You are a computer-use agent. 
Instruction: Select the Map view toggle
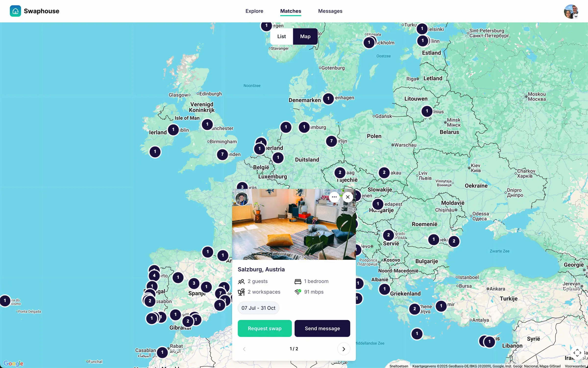pyautogui.click(x=305, y=36)
